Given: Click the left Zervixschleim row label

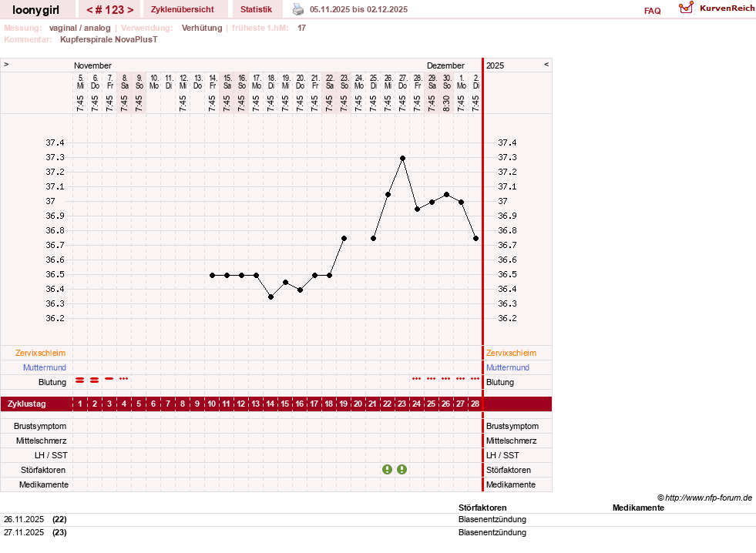Looking at the screenshot, I should tap(41, 353).
